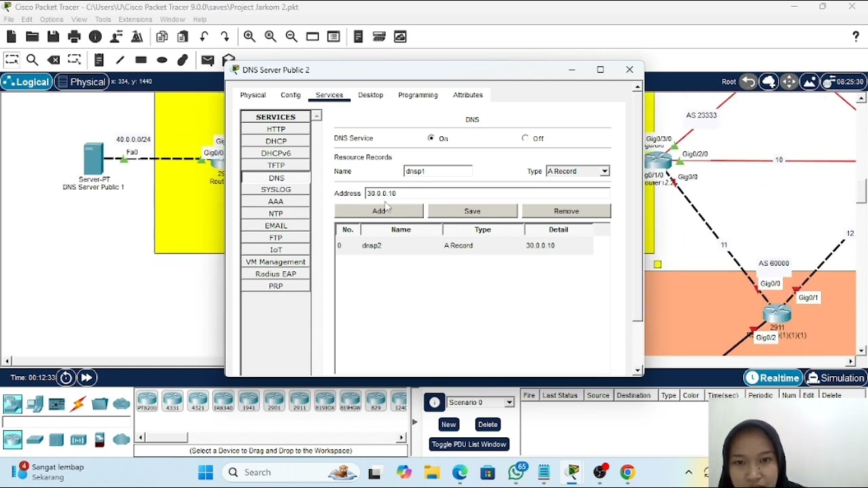Click the Save record button
868x488 pixels.
[473, 211]
